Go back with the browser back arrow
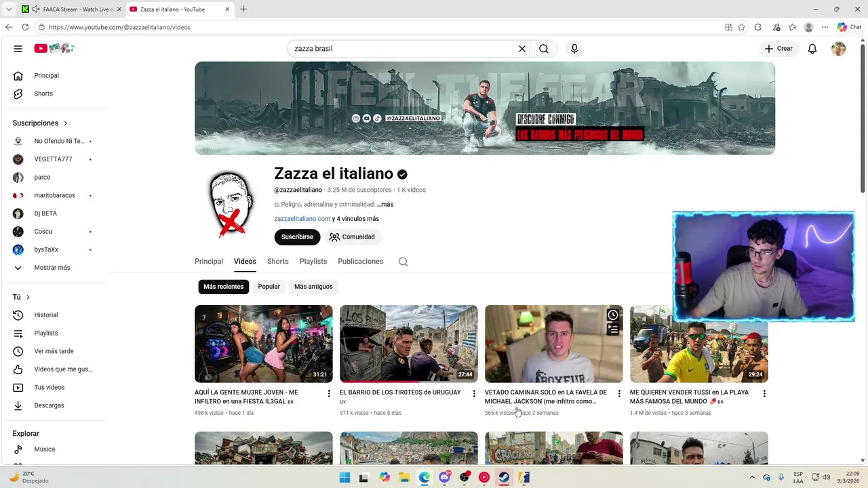Viewport: 868px width, 488px height. pyautogui.click(x=9, y=27)
